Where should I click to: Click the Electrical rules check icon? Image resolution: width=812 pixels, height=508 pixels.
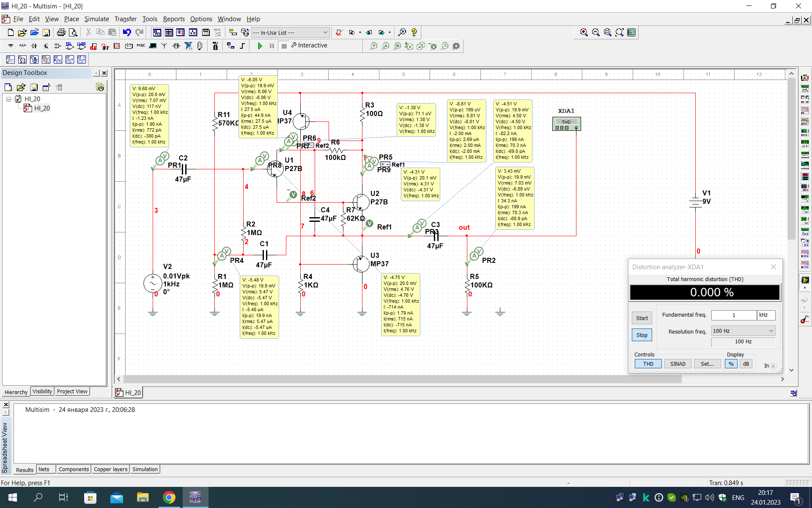click(x=339, y=32)
